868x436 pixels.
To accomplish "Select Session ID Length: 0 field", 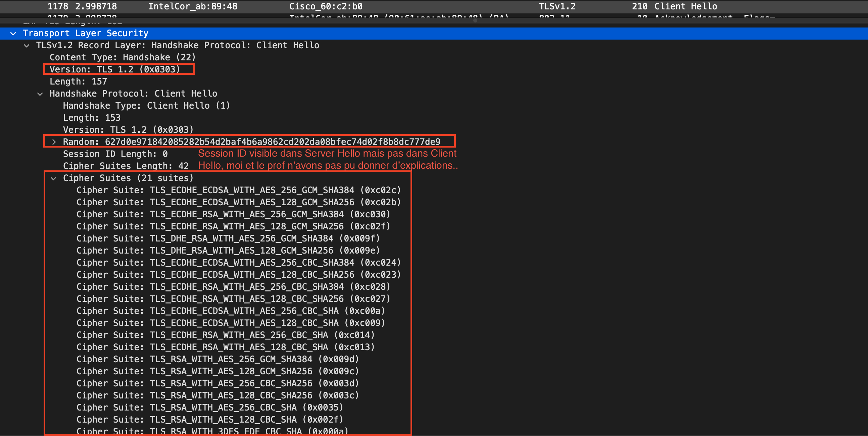I will pyautogui.click(x=115, y=154).
